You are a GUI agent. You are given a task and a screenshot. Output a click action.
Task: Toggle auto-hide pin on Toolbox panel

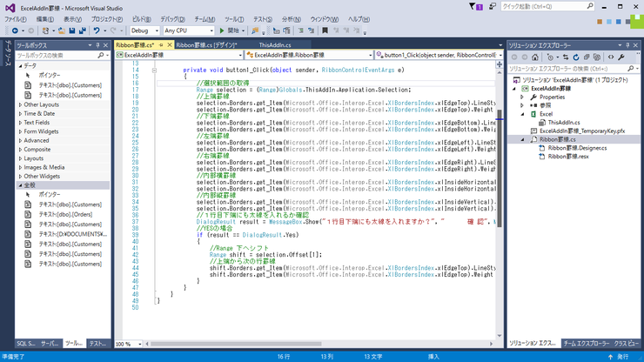click(x=97, y=45)
